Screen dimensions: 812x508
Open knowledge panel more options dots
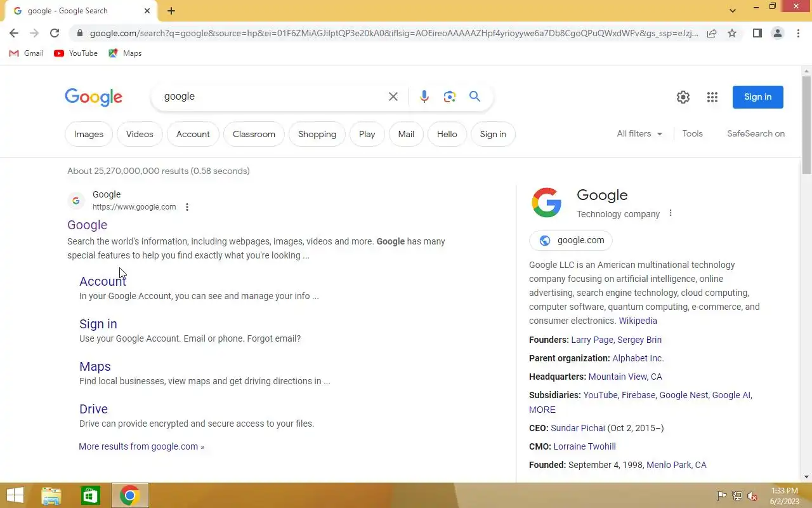click(x=671, y=213)
